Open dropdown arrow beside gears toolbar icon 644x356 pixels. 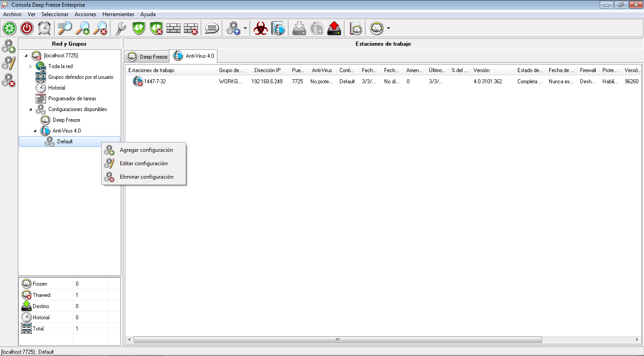(x=245, y=29)
